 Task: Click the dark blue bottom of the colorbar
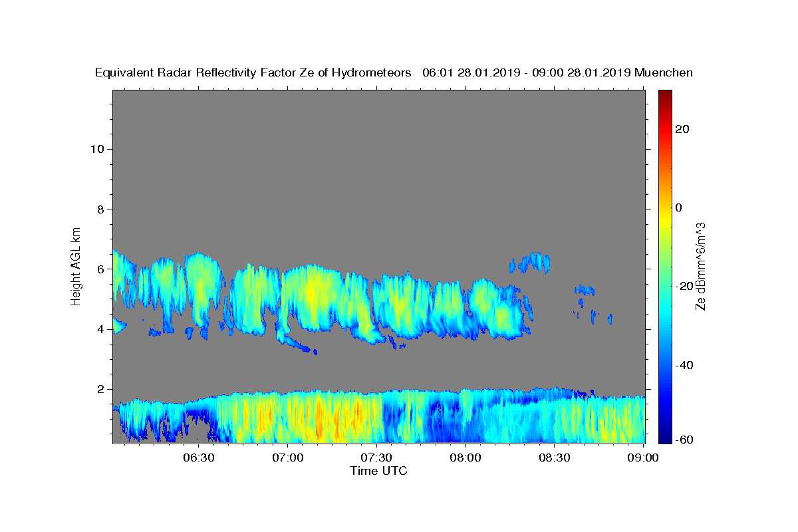coord(664,436)
